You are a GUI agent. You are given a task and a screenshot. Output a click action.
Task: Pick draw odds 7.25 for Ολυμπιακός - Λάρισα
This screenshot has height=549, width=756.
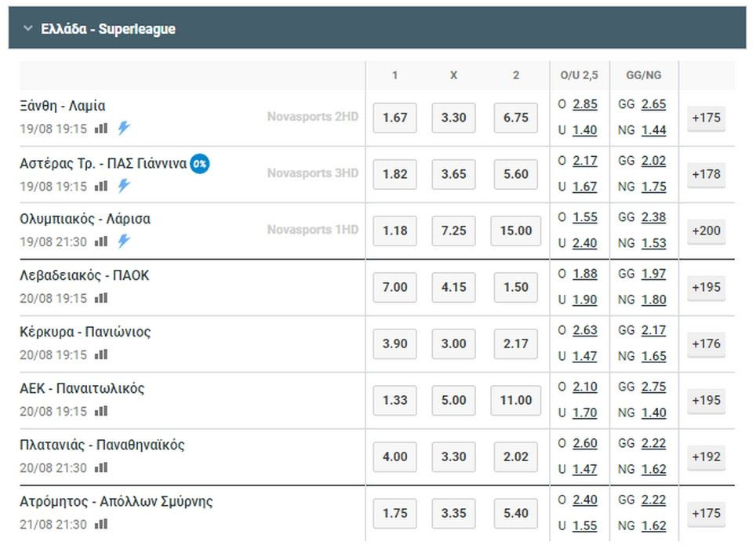pyautogui.click(x=453, y=231)
